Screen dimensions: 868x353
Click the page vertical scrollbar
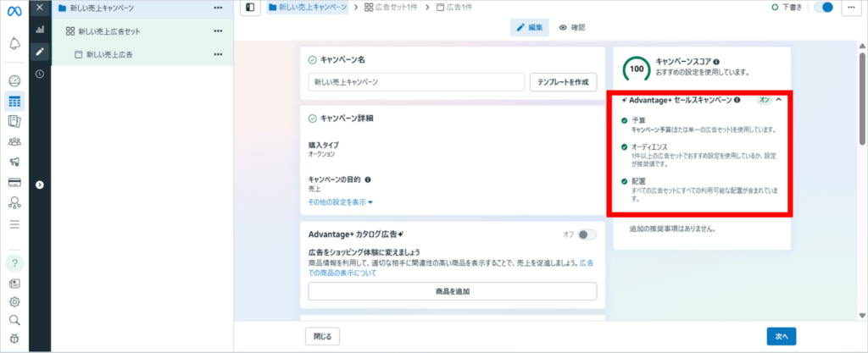pos(862,99)
